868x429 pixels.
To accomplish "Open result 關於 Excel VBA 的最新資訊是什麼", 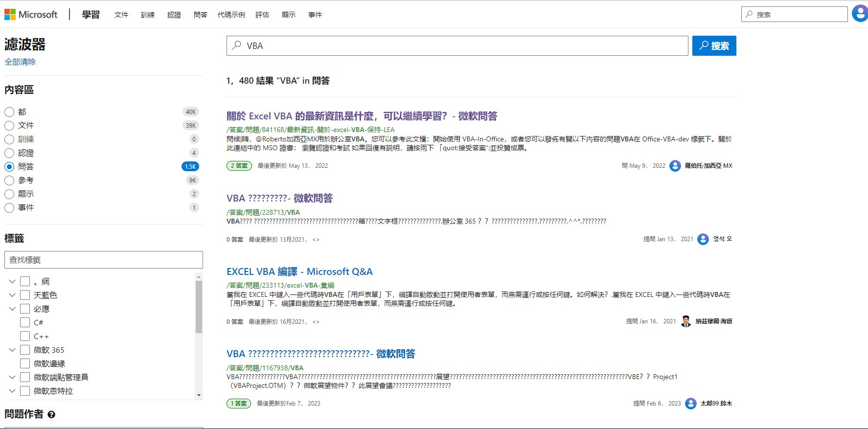I will click(362, 116).
